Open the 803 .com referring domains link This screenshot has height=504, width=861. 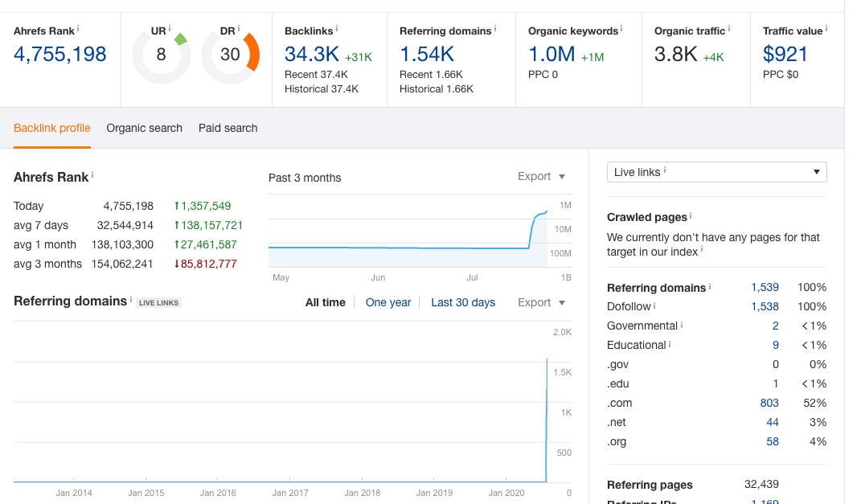tap(769, 403)
